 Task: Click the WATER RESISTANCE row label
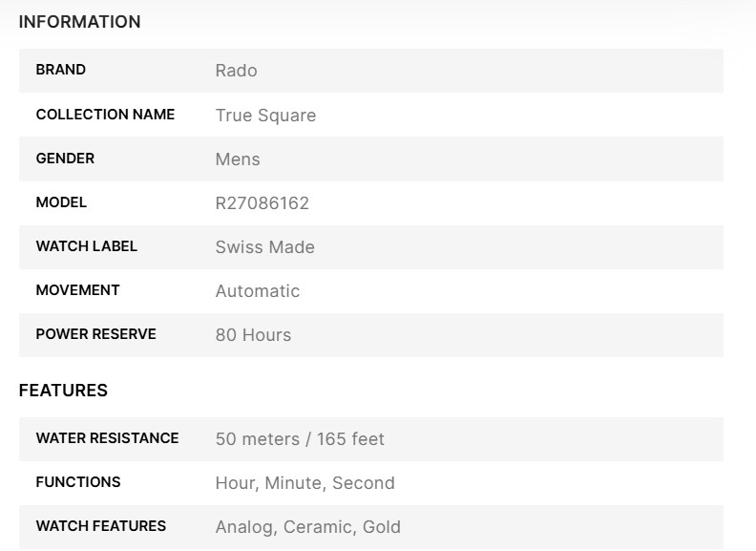click(107, 438)
